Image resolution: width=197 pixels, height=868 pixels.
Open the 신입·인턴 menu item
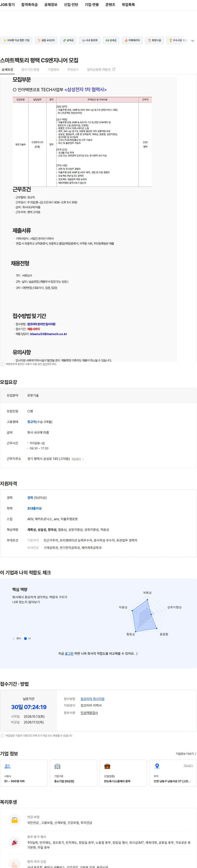(x=71, y=5)
